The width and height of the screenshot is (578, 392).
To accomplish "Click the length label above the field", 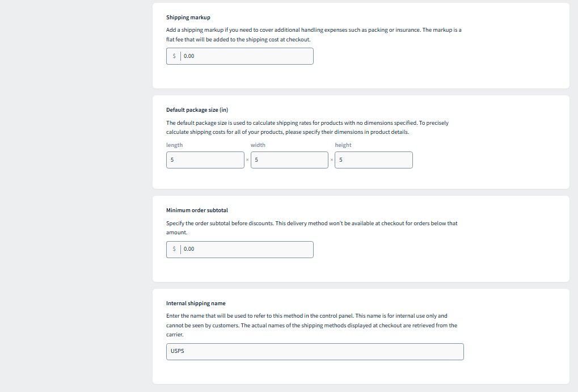I will [x=174, y=145].
